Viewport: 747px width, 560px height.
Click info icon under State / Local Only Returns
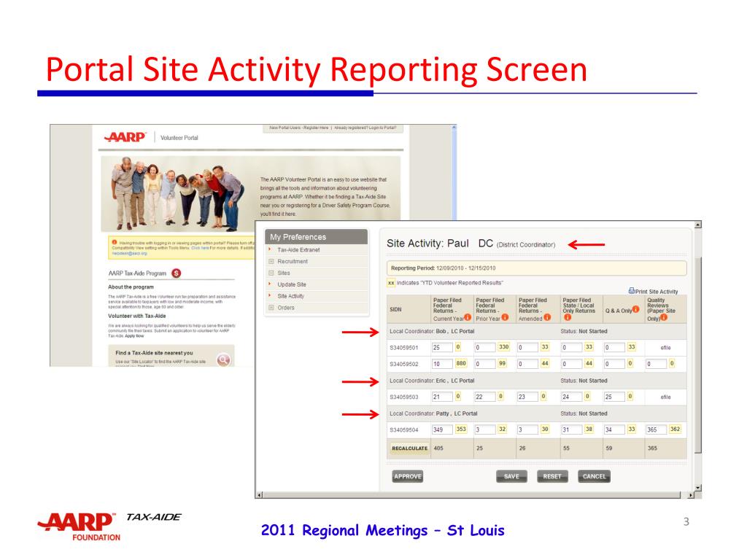[x=568, y=318]
